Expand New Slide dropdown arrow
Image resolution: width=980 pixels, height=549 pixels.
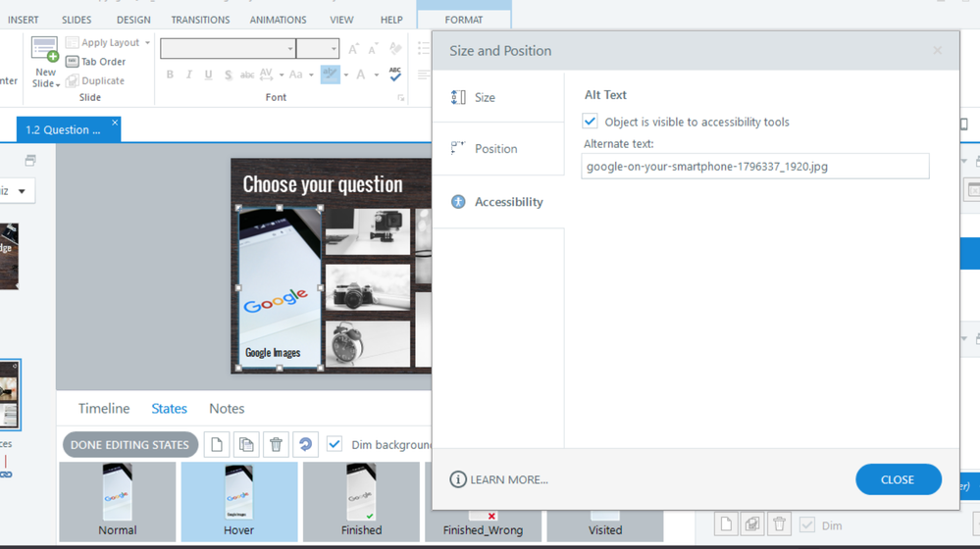click(x=58, y=84)
